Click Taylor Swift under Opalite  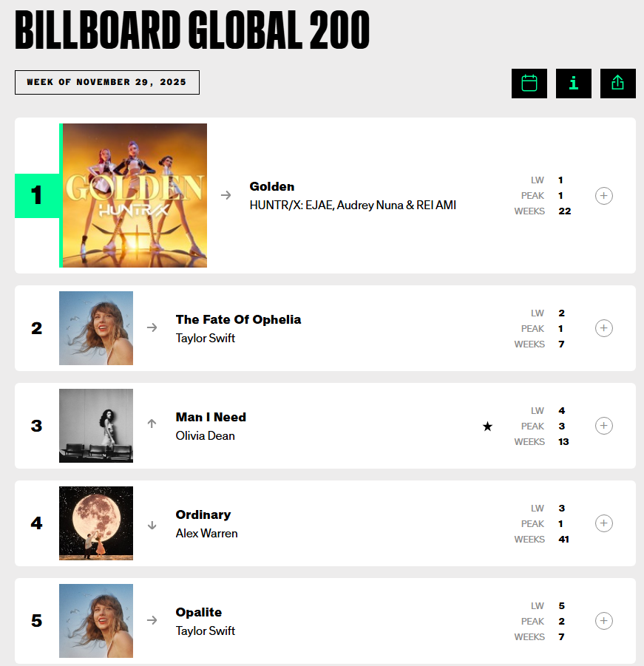tap(206, 631)
